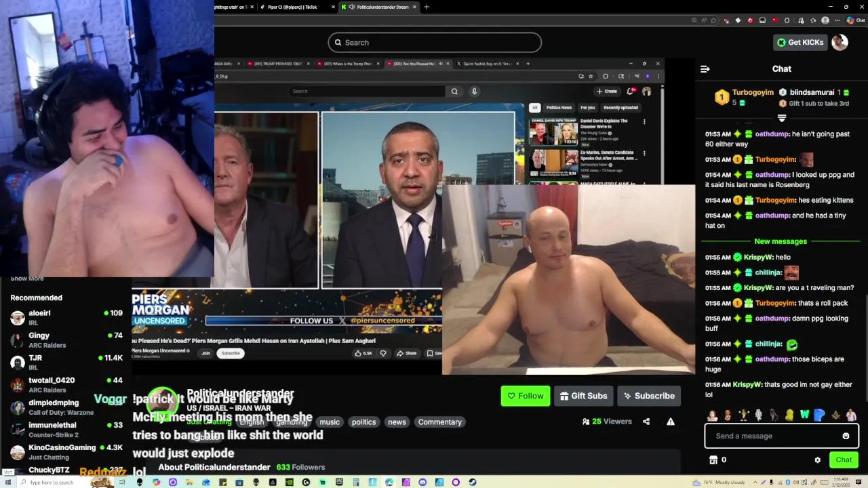This screenshot has height=488, width=868.
Task: Open browser menu three dots top right
Action: (x=836, y=20)
